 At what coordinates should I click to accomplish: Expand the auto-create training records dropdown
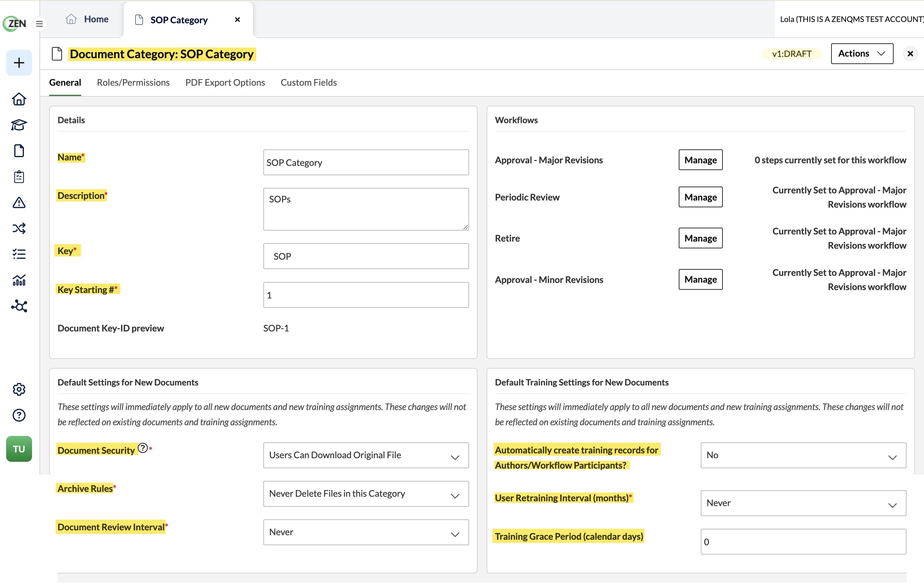803,455
